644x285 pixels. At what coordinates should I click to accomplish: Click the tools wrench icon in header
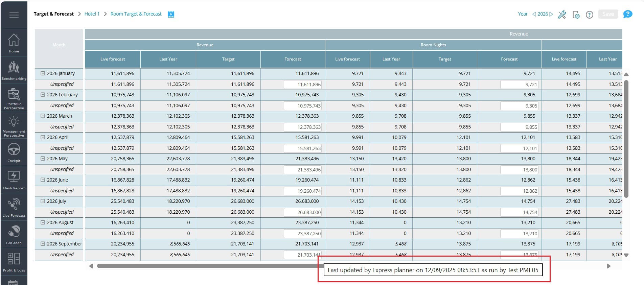562,15
